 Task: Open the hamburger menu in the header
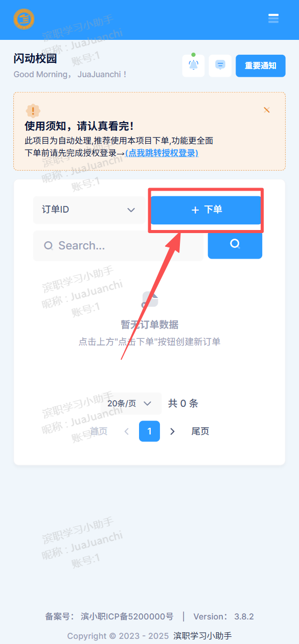pyautogui.click(x=273, y=18)
